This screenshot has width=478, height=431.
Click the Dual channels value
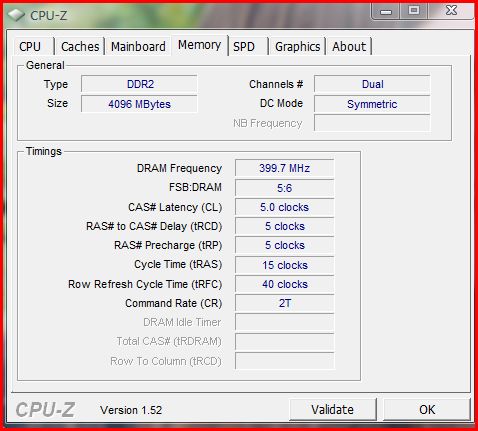[372, 84]
